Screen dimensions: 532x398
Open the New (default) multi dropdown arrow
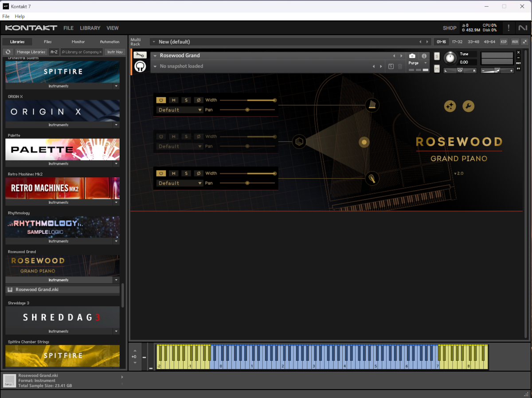[153, 42]
